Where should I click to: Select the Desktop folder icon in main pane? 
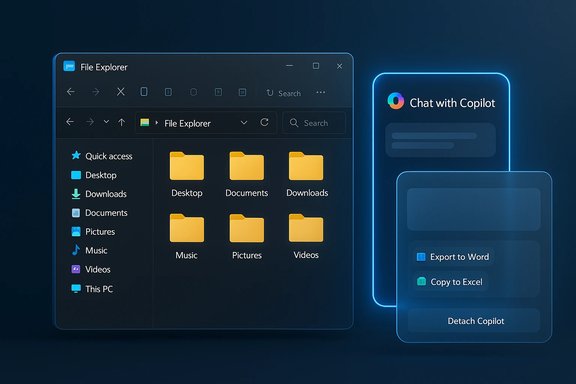(187, 166)
